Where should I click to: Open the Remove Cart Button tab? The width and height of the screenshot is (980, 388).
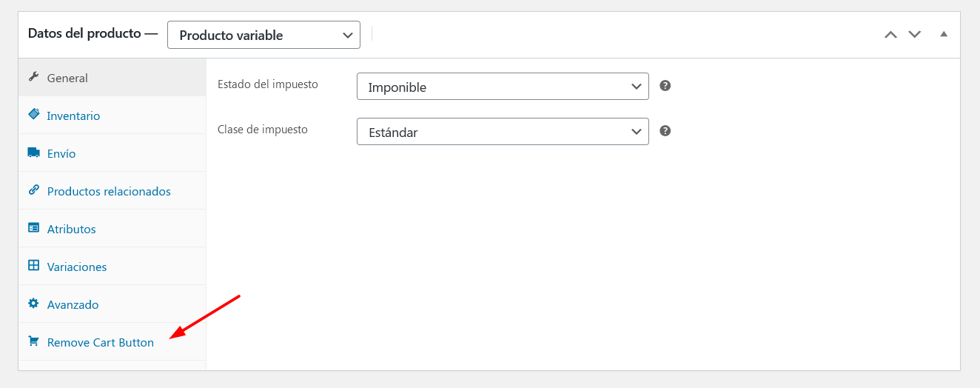pyautogui.click(x=113, y=342)
